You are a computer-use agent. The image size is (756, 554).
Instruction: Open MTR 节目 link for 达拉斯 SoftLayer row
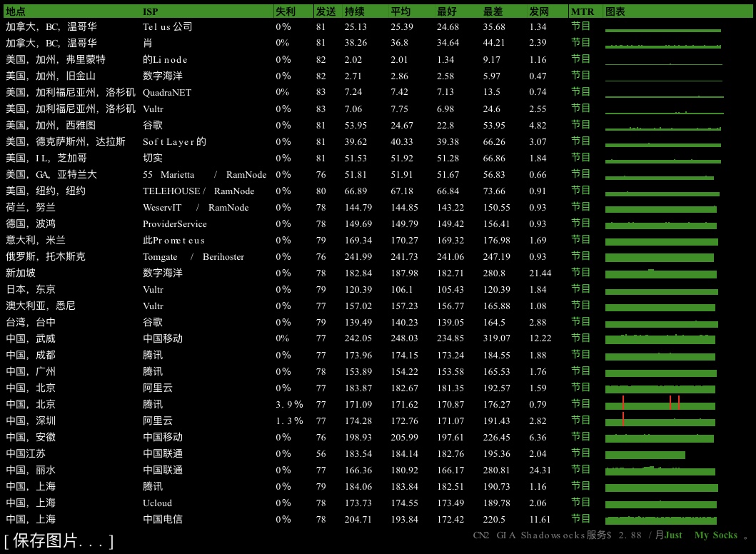pyautogui.click(x=580, y=141)
